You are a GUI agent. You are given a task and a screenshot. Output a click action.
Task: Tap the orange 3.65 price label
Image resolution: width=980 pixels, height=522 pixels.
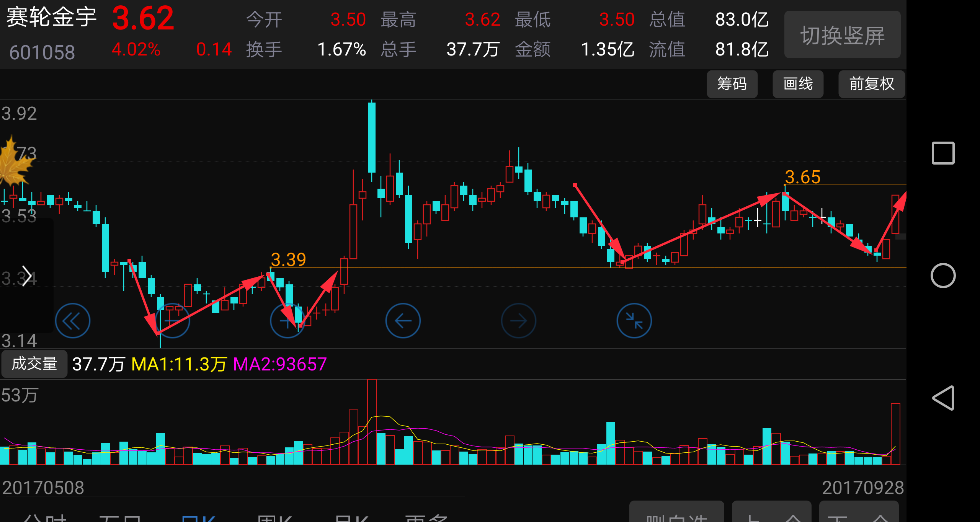[802, 177]
